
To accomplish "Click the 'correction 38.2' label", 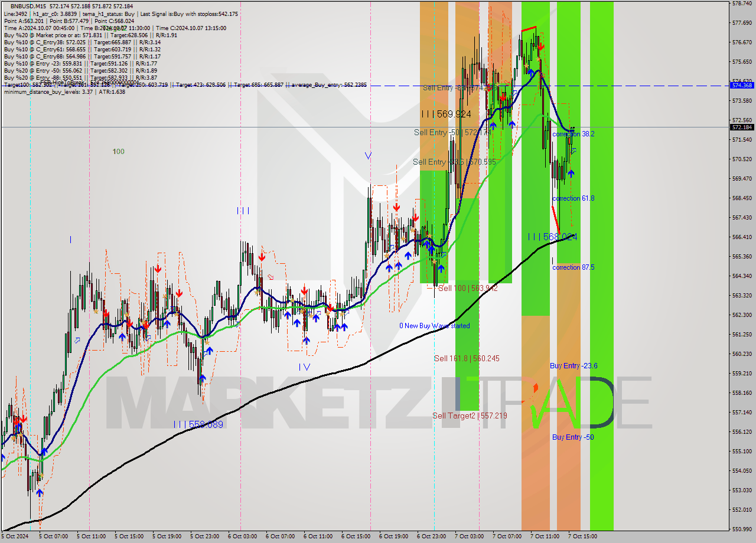I will [573, 134].
